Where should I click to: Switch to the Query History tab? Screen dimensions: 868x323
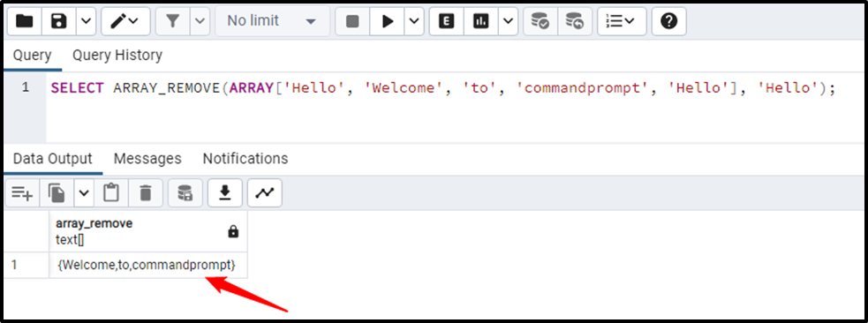pos(117,56)
